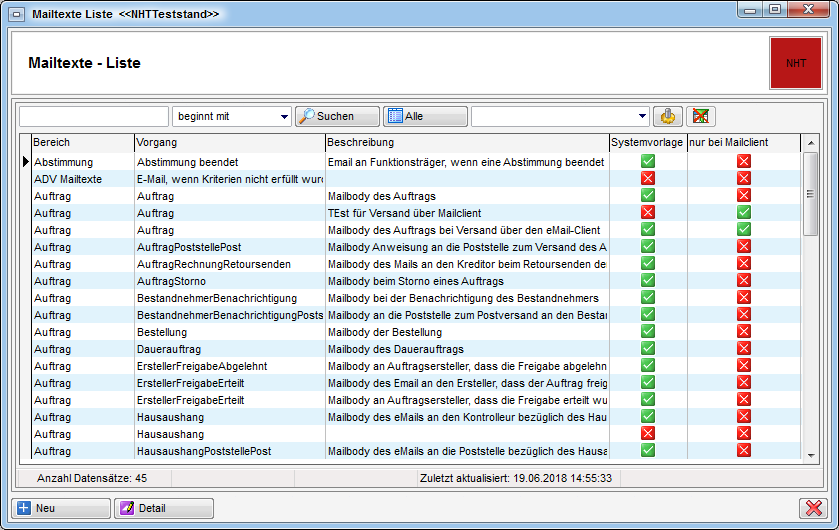Click the red X close icon bottom right

[x=813, y=508]
